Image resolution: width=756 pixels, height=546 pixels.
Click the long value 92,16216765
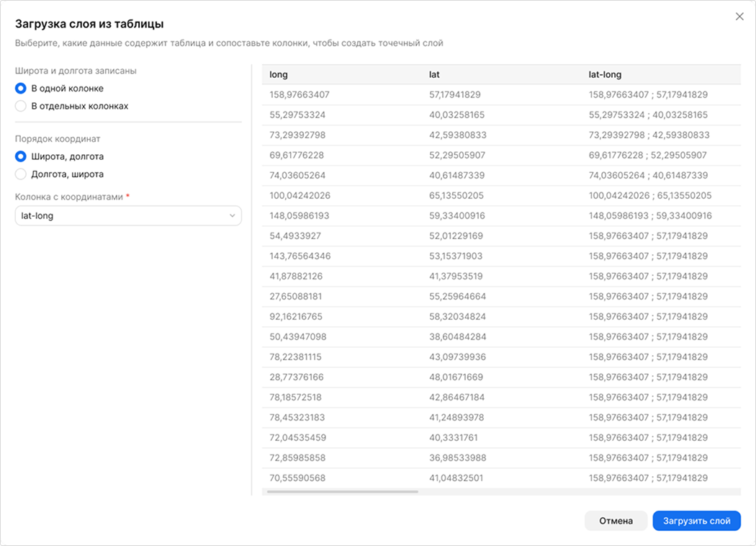[296, 317]
